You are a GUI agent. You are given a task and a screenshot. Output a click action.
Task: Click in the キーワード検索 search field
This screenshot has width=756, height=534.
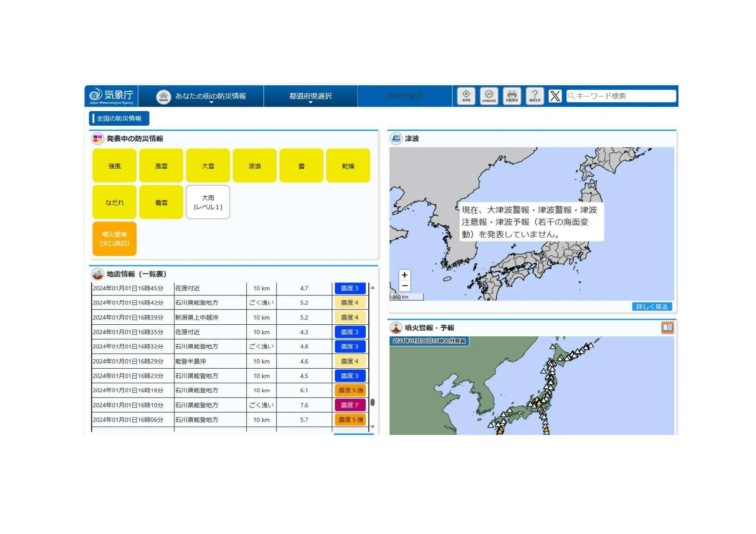624,96
